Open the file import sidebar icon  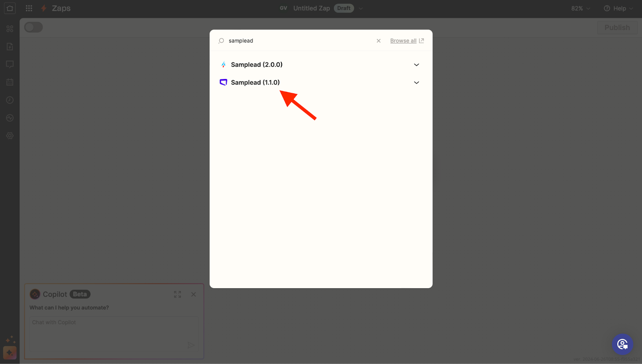point(10,47)
